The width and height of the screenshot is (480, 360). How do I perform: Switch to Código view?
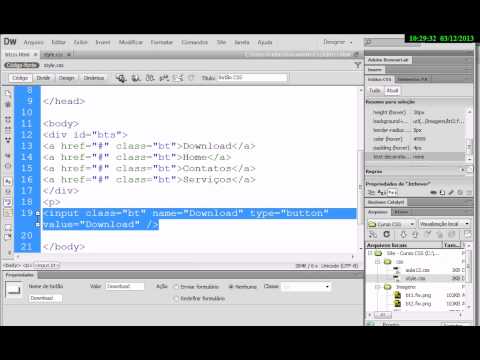[20, 78]
